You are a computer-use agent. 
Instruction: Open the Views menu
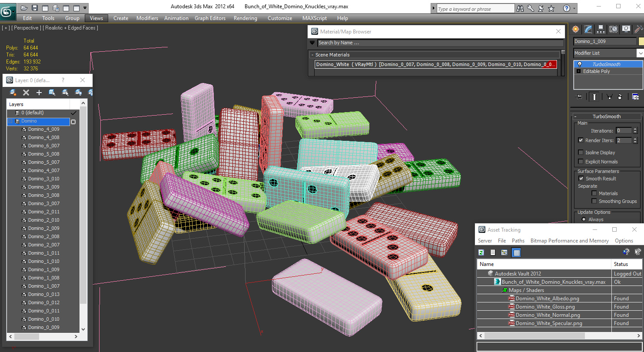tap(96, 18)
